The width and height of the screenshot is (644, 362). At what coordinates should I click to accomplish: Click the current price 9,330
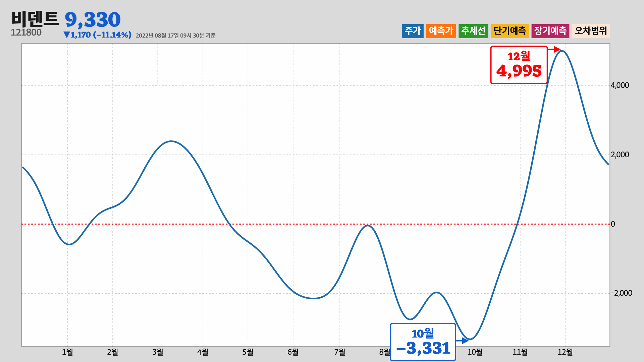click(x=93, y=19)
